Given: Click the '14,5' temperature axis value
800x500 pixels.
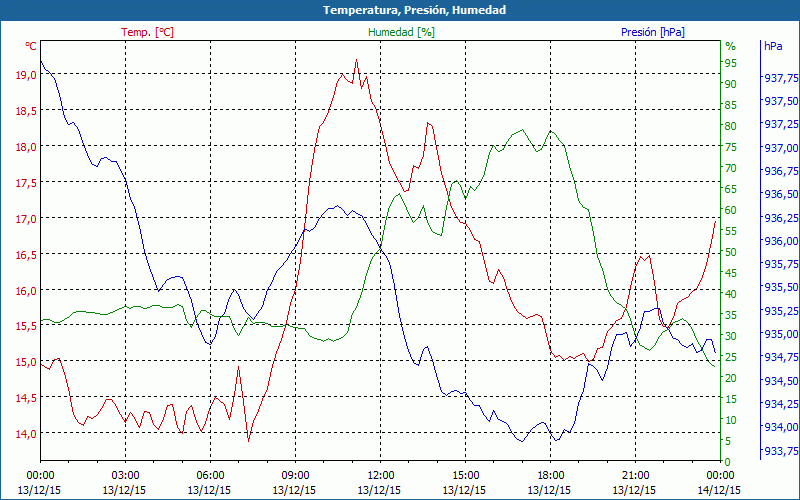Looking at the screenshot, I should (x=27, y=397).
